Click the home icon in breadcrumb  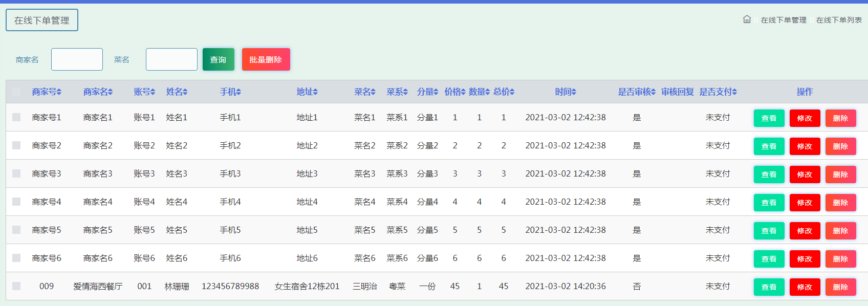tap(747, 19)
